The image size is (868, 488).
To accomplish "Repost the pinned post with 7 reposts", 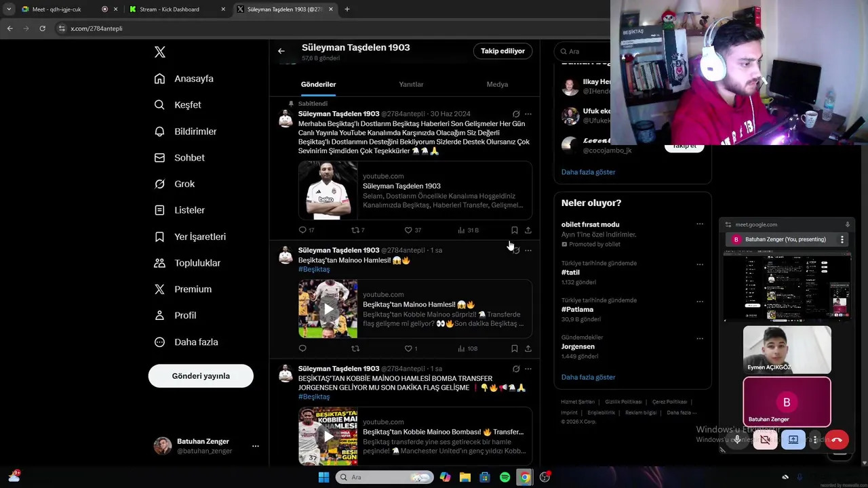I will (x=357, y=230).
